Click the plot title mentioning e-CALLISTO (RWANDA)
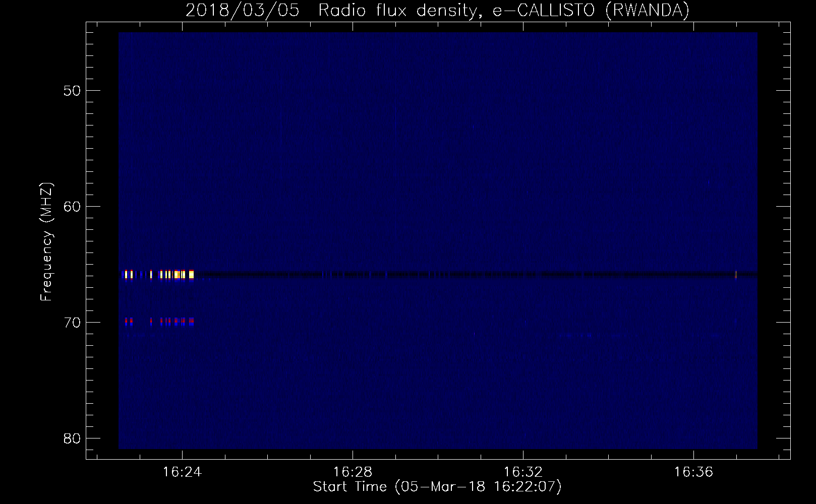816x504 pixels. click(437, 10)
